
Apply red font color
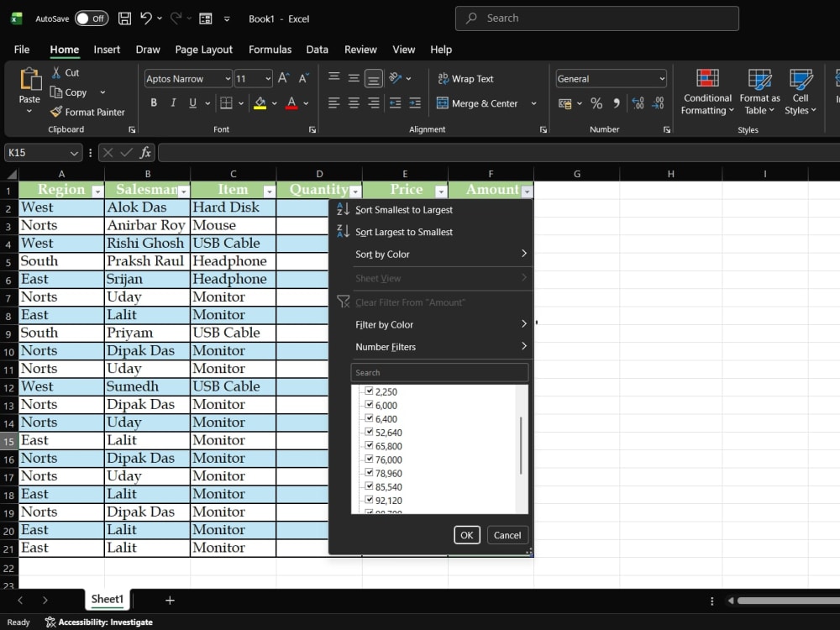tap(291, 102)
